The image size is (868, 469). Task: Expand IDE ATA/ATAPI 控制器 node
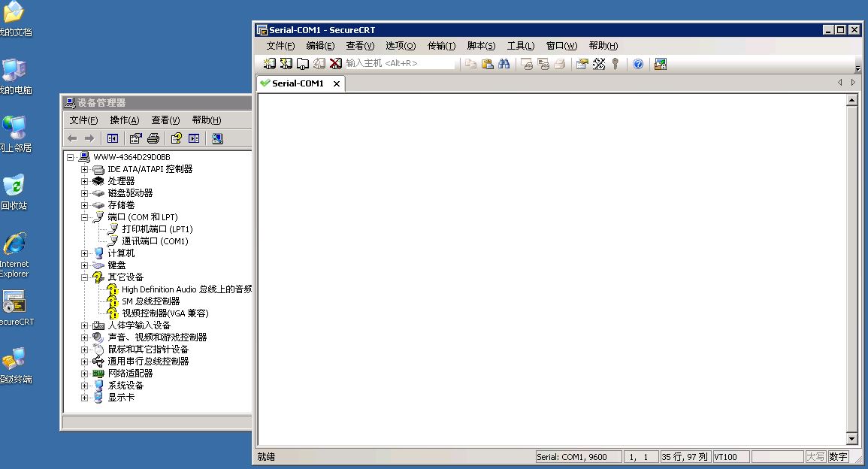tap(84, 169)
